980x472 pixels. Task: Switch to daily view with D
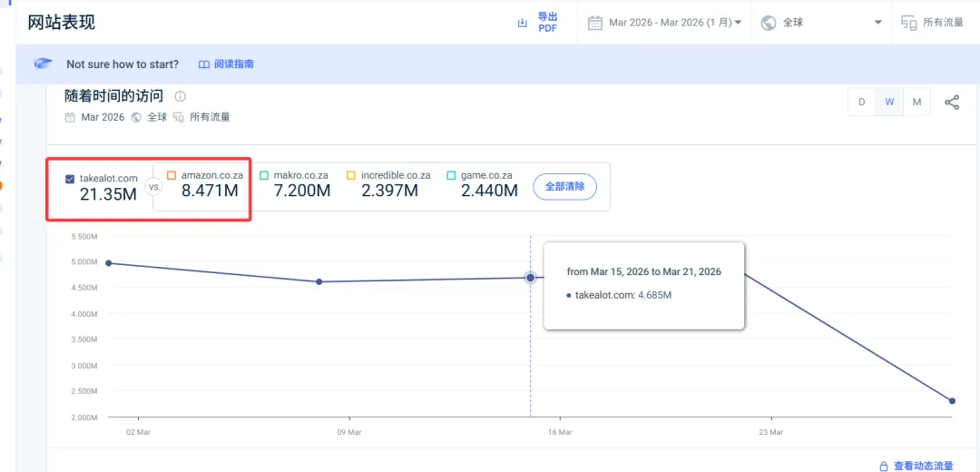click(x=861, y=103)
